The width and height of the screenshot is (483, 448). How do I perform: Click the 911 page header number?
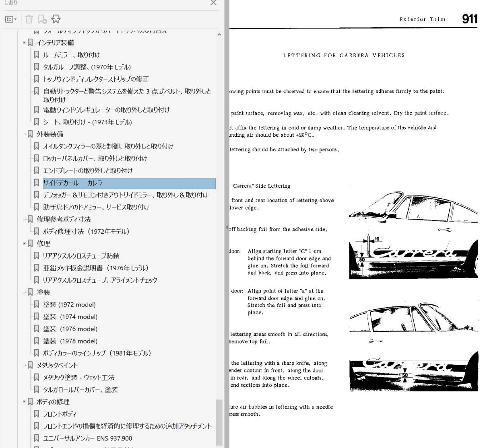(470, 18)
